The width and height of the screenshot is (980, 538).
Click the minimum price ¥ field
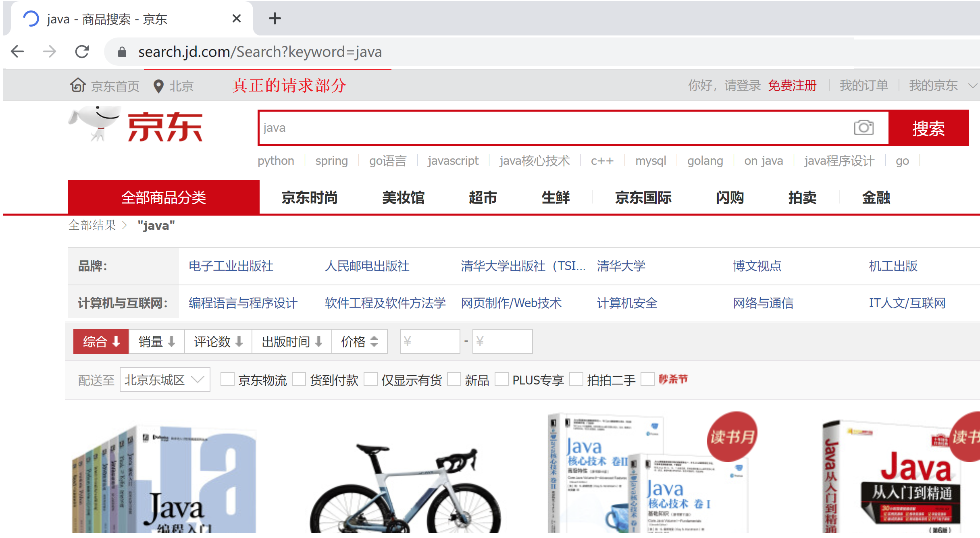tap(430, 341)
